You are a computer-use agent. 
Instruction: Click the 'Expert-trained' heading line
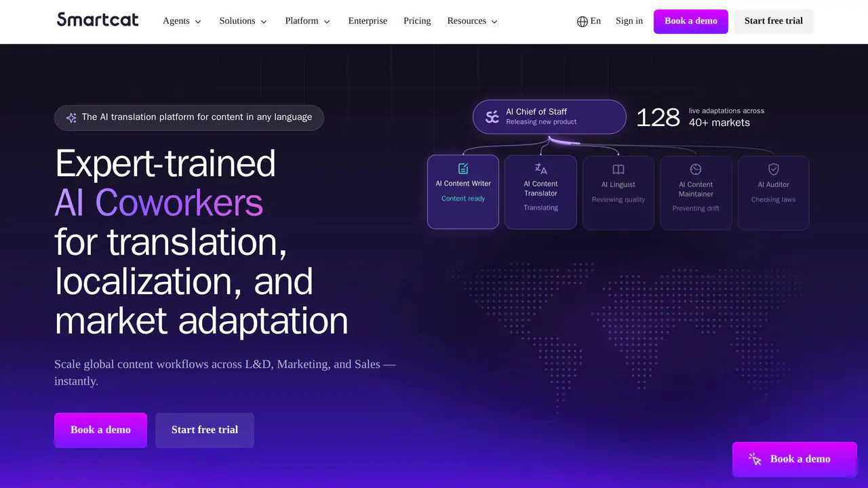tap(165, 163)
